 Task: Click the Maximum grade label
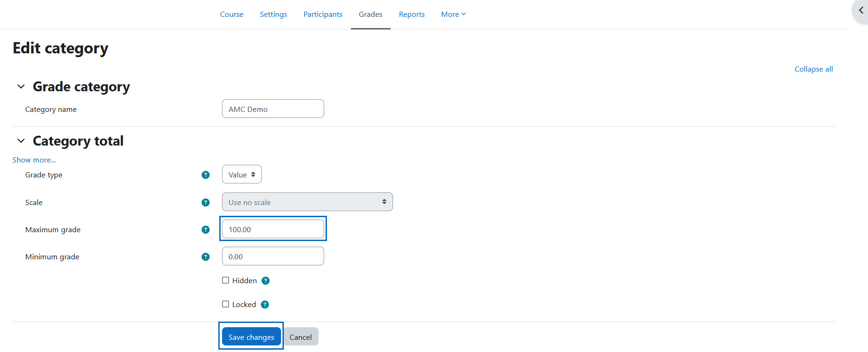[53, 229]
